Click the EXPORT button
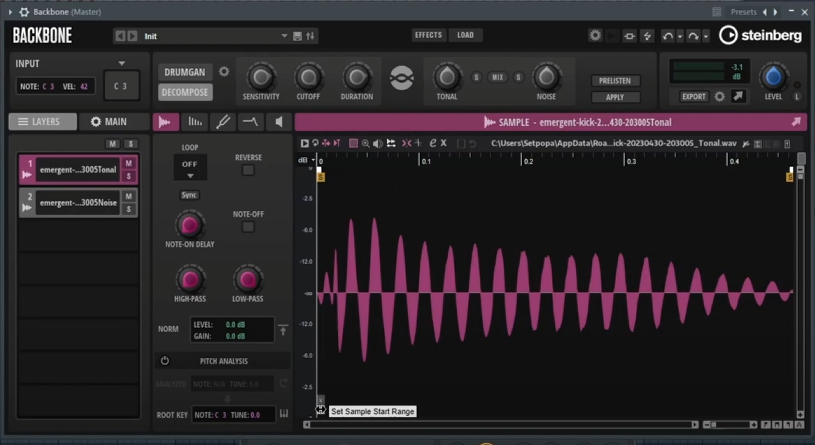Screen dimensions: 815x445 694,96
